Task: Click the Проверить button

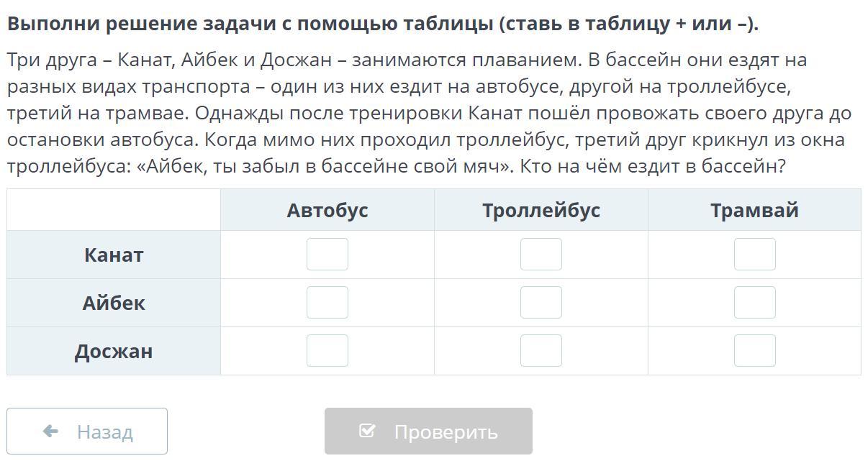Action: point(428,431)
